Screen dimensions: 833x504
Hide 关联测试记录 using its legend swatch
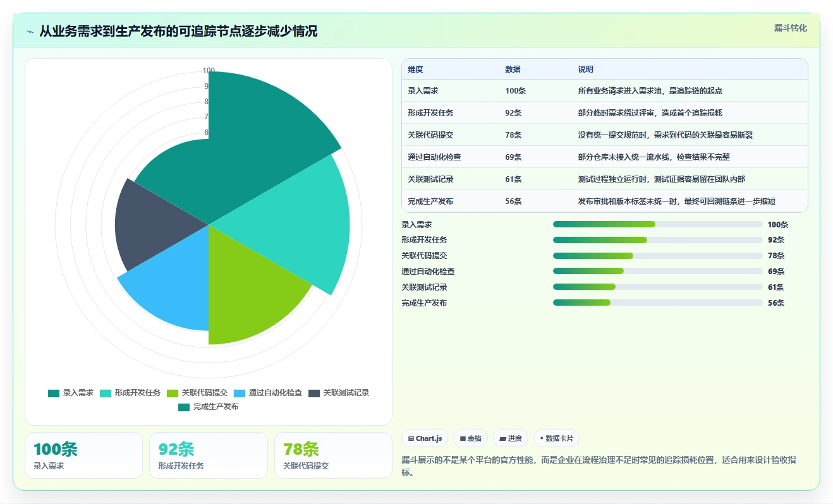click(x=314, y=393)
